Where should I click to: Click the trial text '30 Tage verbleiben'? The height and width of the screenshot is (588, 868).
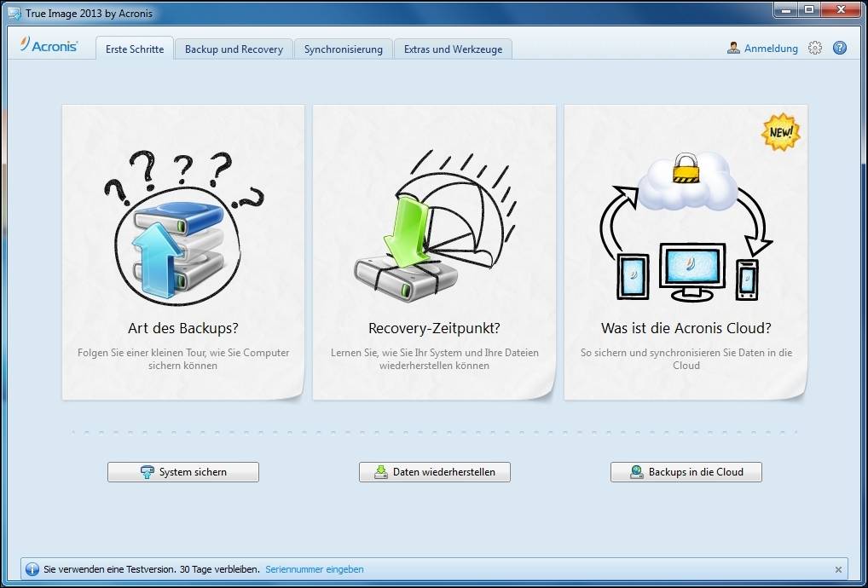pyautogui.click(x=220, y=569)
